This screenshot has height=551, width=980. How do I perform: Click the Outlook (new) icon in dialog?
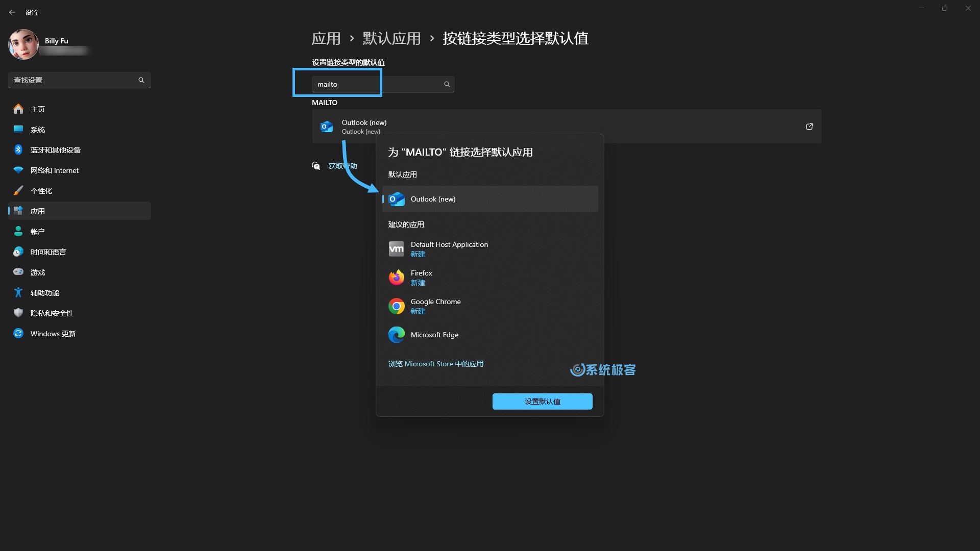pos(397,198)
